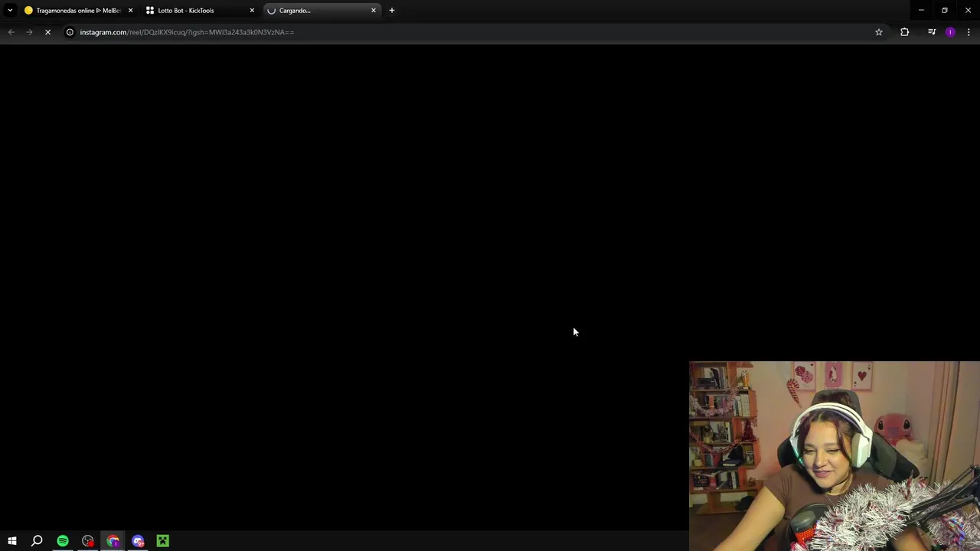Image resolution: width=980 pixels, height=551 pixels.
Task: Bookmark this page with the star
Action: pyautogui.click(x=879, y=32)
